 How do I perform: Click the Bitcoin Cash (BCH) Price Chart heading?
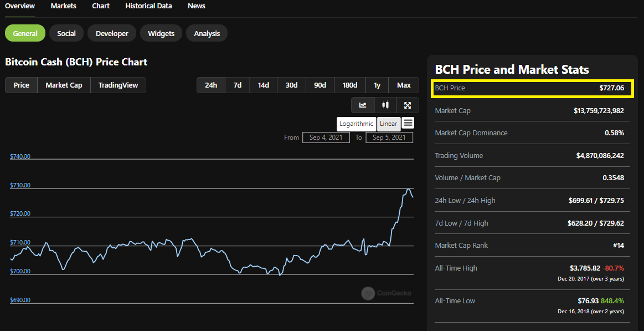pos(76,62)
